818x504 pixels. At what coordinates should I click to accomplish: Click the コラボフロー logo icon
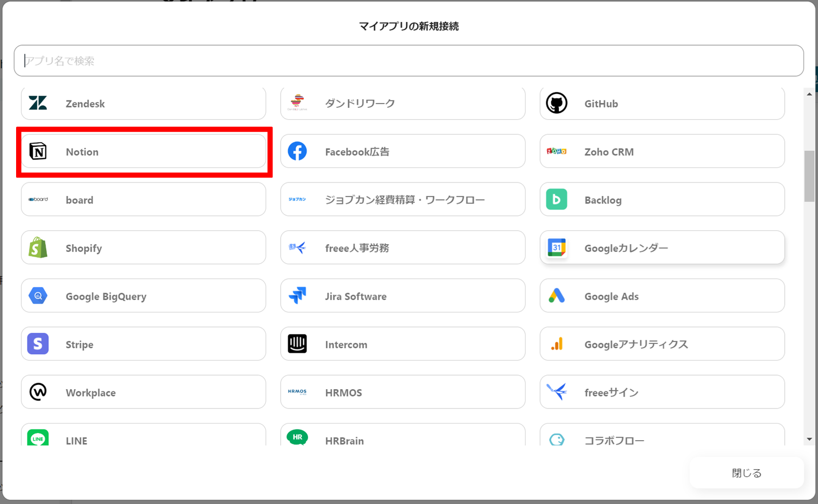(x=557, y=440)
